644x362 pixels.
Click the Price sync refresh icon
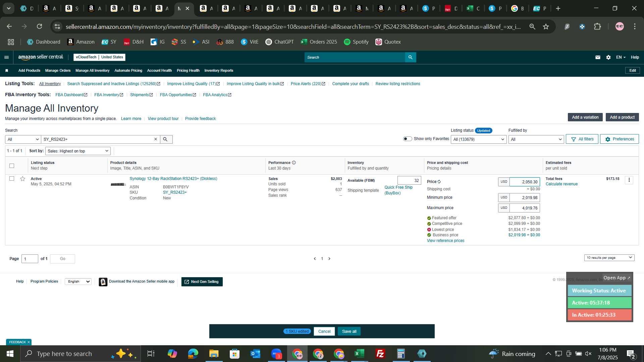(439, 182)
